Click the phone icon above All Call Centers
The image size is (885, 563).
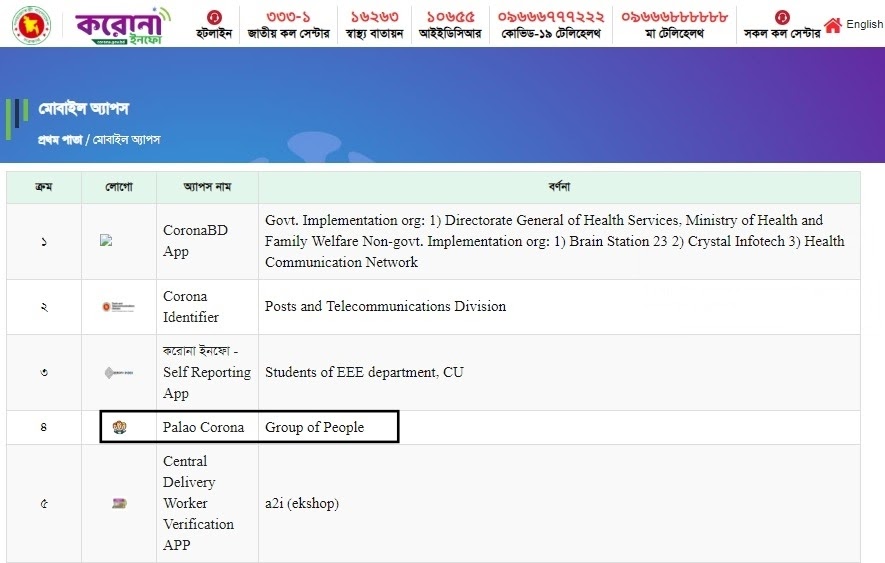pyautogui.click(x=782, y=17)
